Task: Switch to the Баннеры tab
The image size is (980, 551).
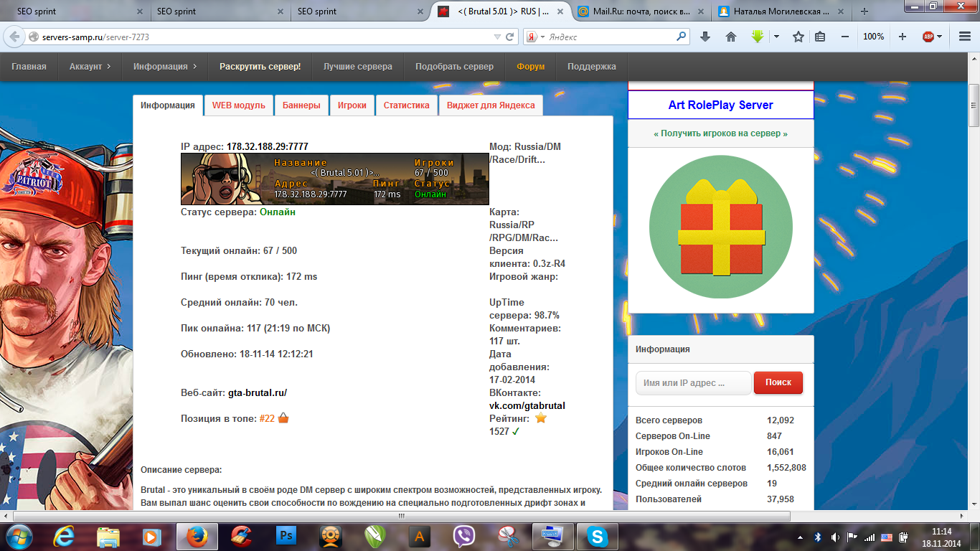Action: click(301, 105)
